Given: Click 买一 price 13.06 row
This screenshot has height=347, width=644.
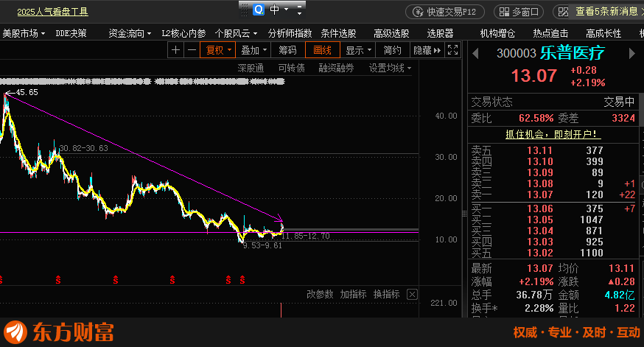Looking at the screenshot, I should click(553, 208).
